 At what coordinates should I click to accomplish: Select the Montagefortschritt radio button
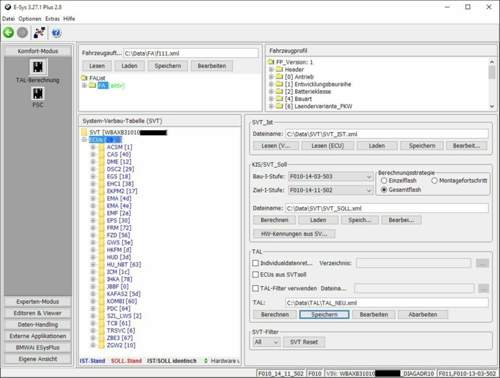pyautogui.click(x=434, y=180)
